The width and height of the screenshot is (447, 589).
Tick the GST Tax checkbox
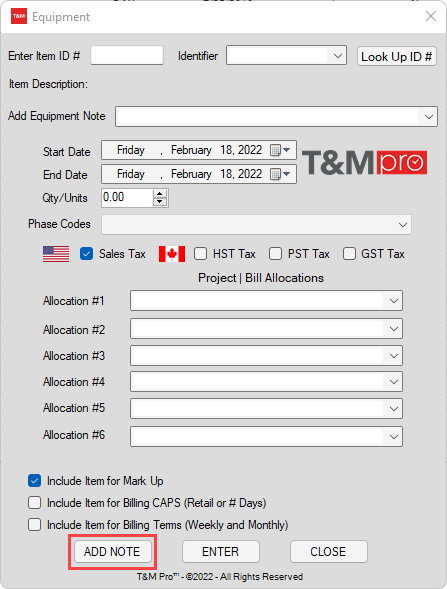[349, 254]
